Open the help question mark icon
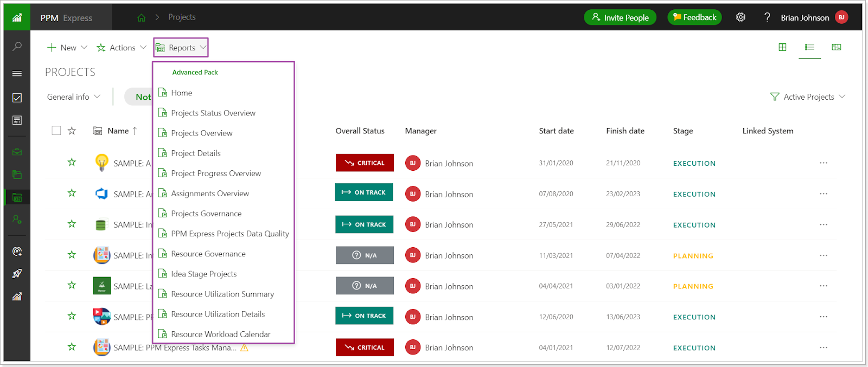The width and height of the screenshot is (868, 367). click(767, 17)
